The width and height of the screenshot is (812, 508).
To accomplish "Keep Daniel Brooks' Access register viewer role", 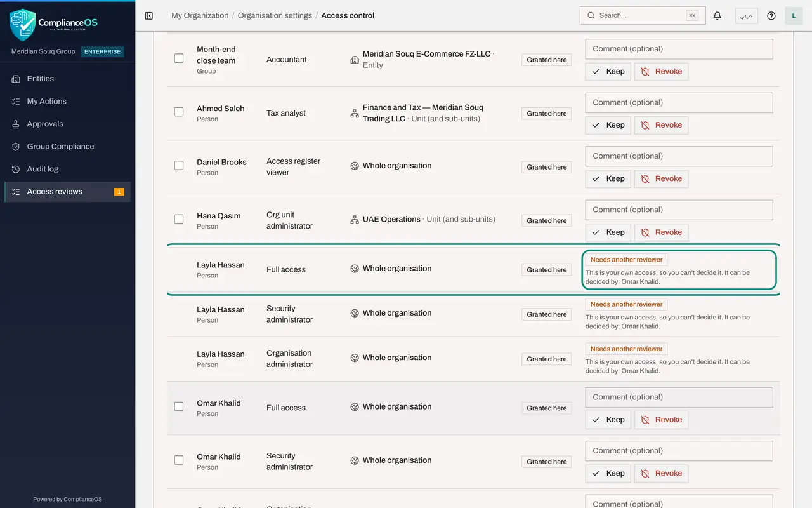I will [x=608, y=178].
